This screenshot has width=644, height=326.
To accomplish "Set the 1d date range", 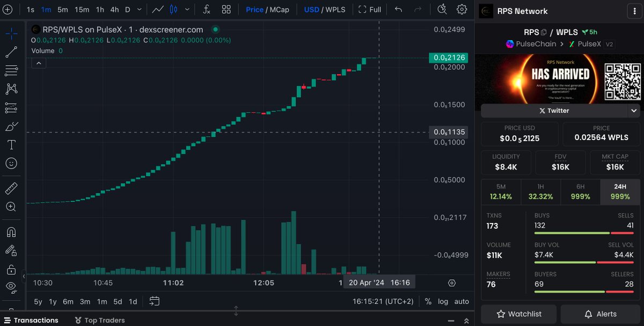I will click(133, 301).
